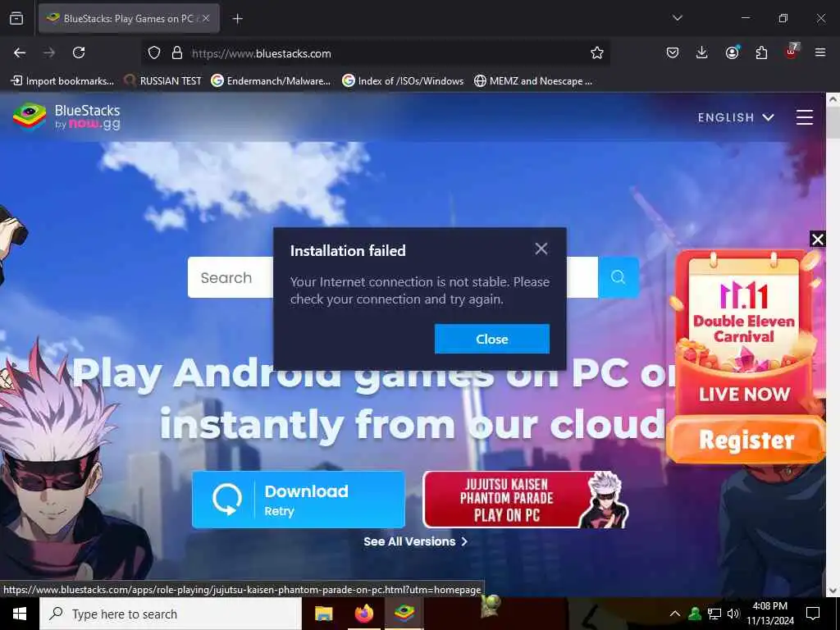Open tracking protection shield icon

[x=154, y=52]
